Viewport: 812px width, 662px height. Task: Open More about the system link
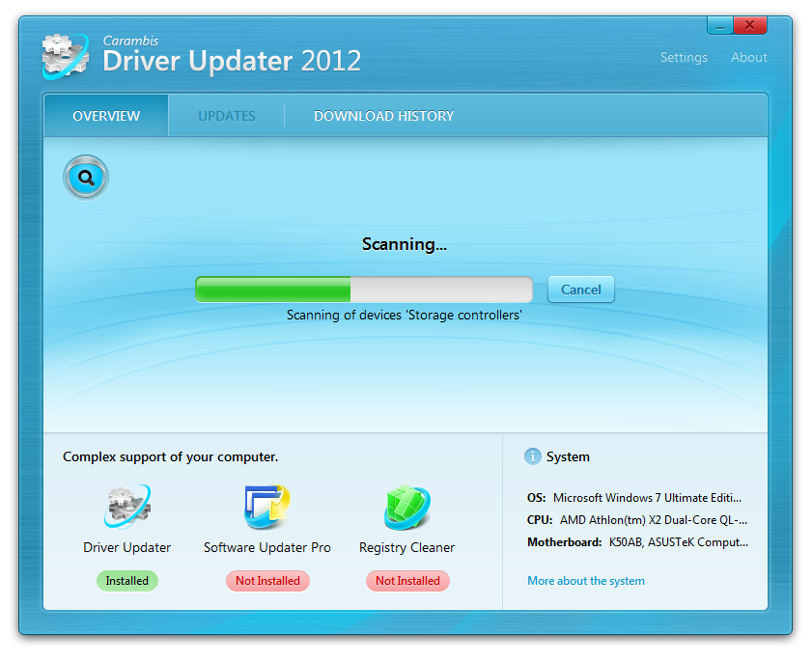pyautogui.click(x=586, y=581)
